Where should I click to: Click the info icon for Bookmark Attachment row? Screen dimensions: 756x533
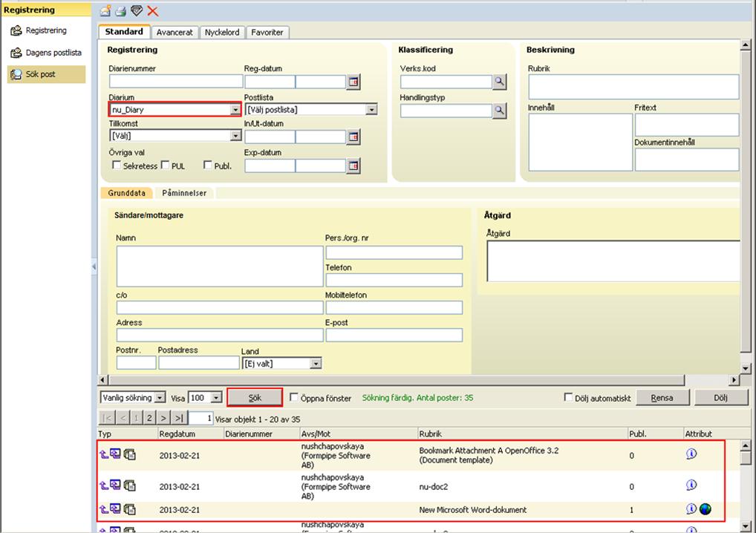[691, 454]
